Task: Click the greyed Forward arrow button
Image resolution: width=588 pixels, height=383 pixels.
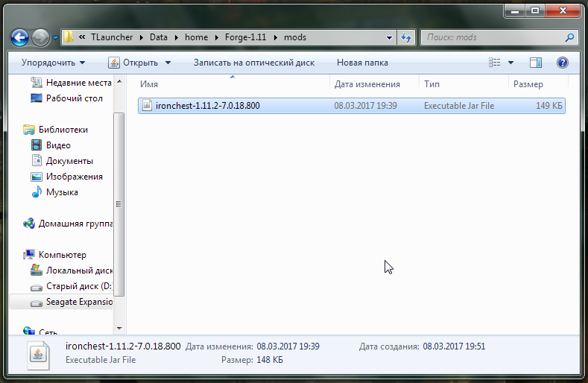Action: pos(40,37)
